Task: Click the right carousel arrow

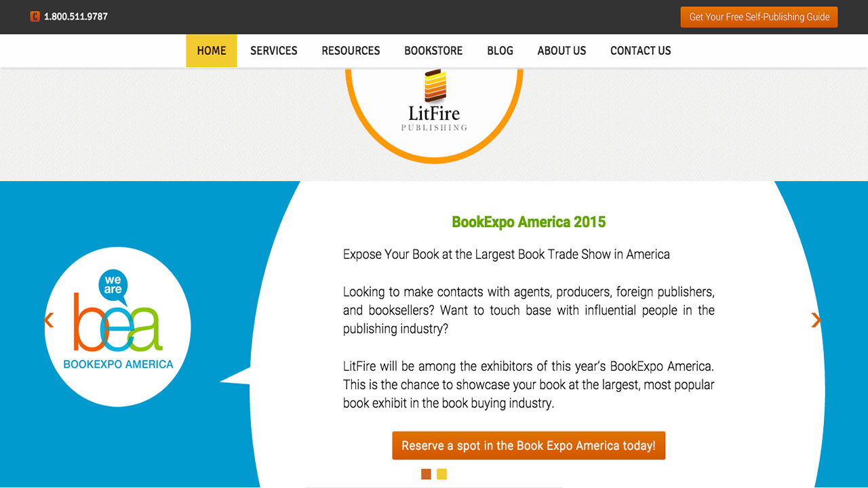Action: (x=816, y=319)
